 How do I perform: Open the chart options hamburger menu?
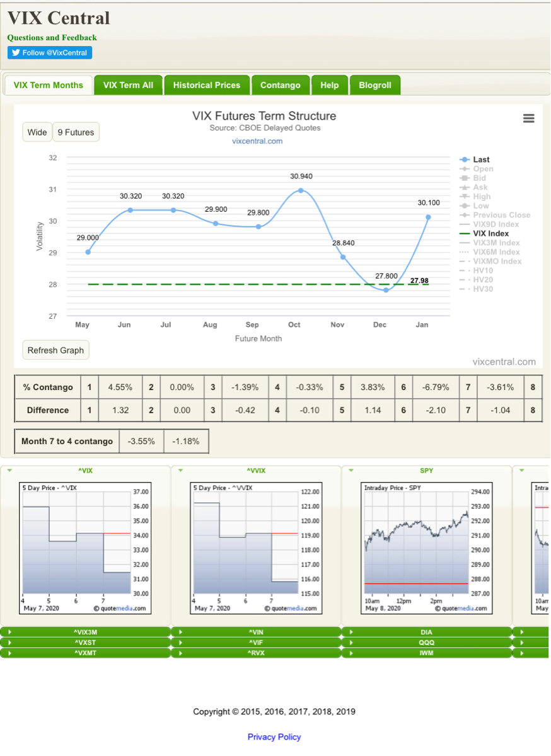529,118
